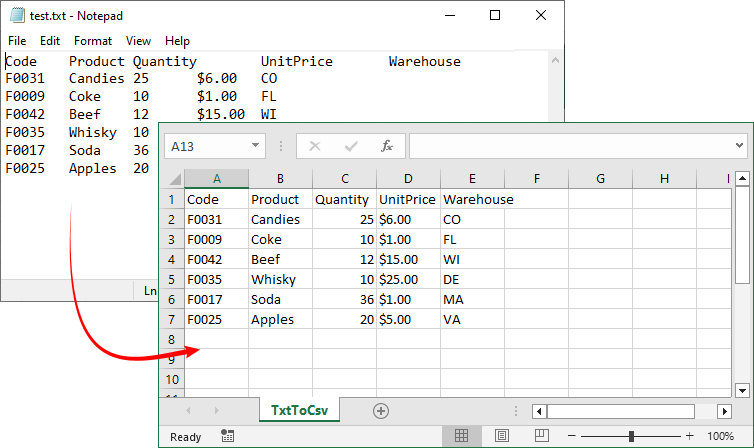Screen dimensions: 754x448
Task: Switch to Normal view icon
Action: (x=461, y=436)
